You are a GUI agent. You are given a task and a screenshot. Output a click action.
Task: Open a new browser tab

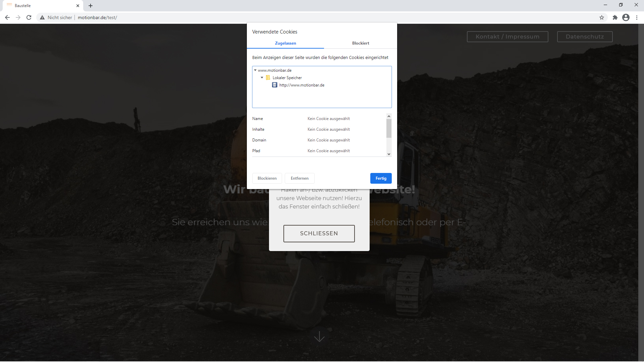pyautogui.click(x=91, y=6)
